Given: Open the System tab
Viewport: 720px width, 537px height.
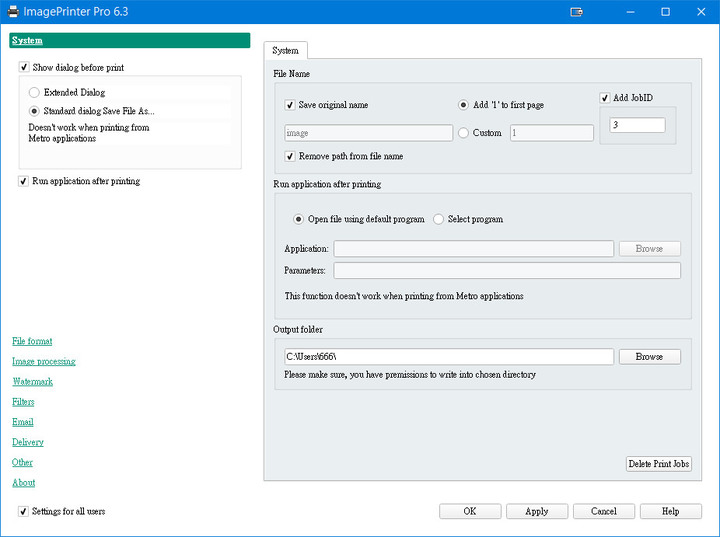Looking at the screenshot, I should pos(286,51).
